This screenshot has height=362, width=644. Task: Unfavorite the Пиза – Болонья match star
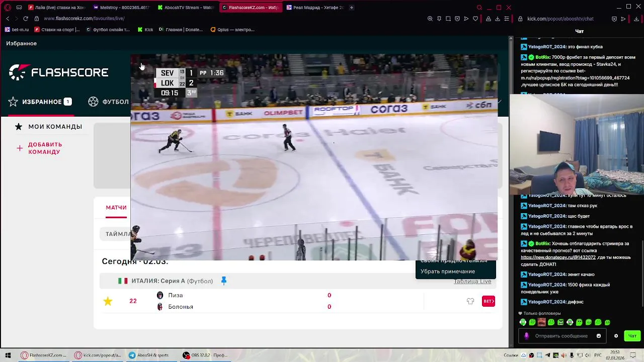[108, 301]
